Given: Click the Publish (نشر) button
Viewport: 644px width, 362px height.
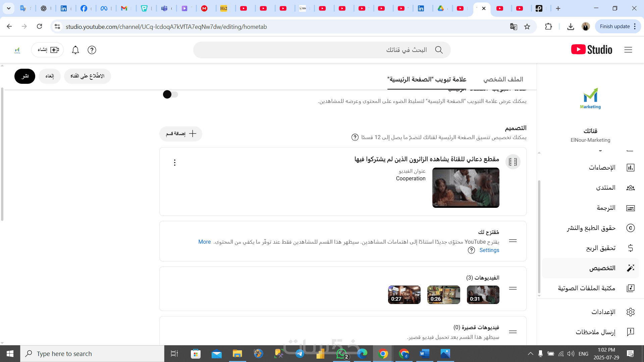Looking at the screenshot, I should [25, 76].
